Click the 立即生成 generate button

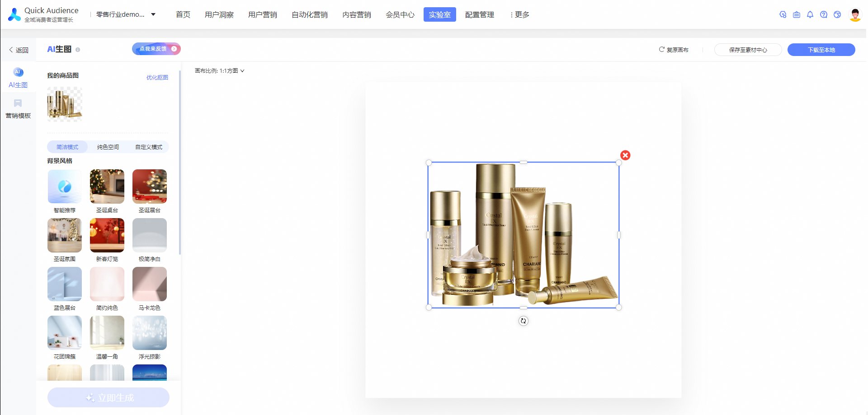[108, 397]
